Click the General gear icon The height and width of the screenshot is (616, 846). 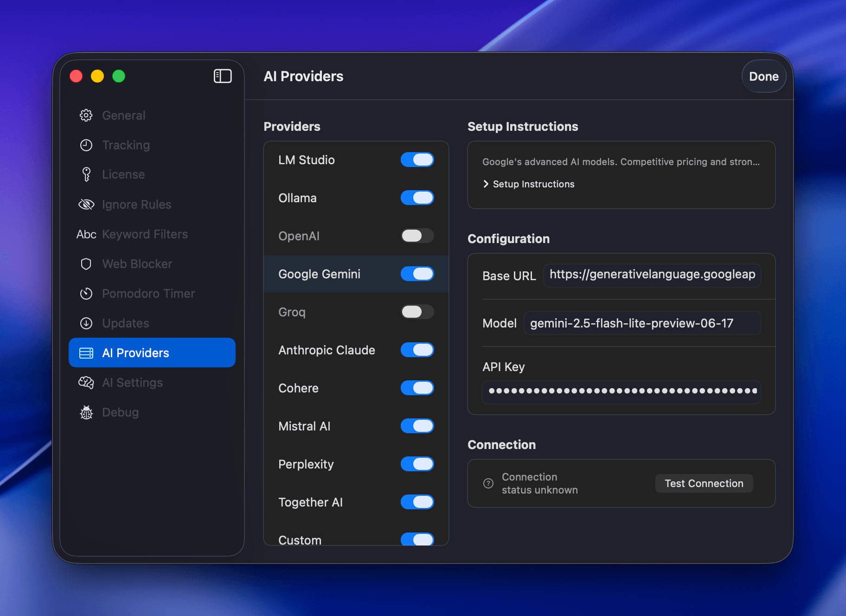pos(86,115)
